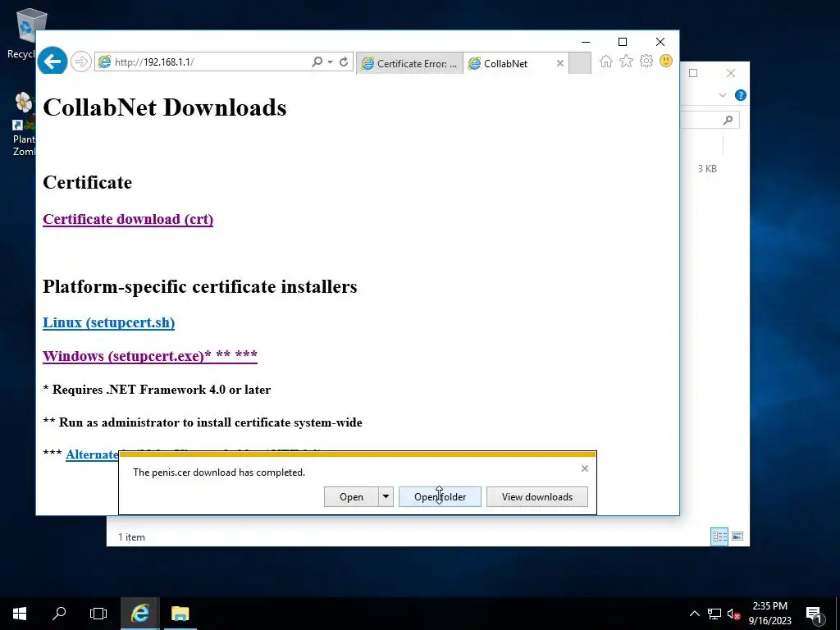Open the Linux (setupcert.sh) link
The image size is (840, 630).
[x=109, y=322]
